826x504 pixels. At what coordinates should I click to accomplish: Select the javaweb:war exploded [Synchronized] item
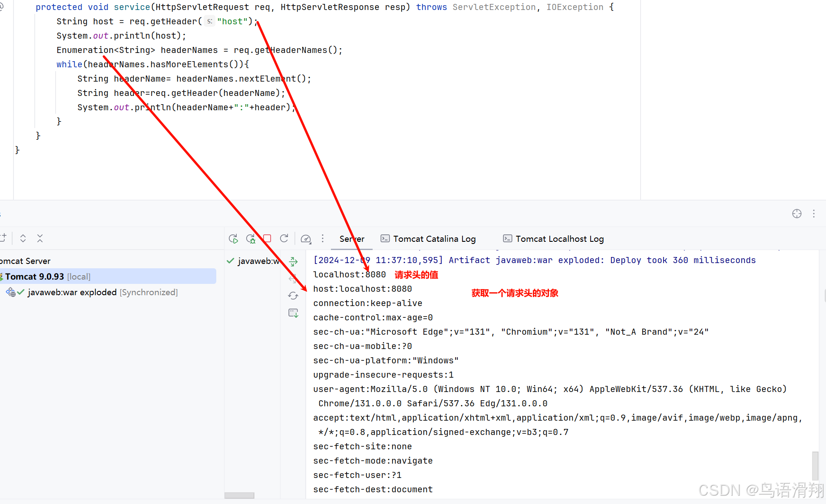coord(102,292)
